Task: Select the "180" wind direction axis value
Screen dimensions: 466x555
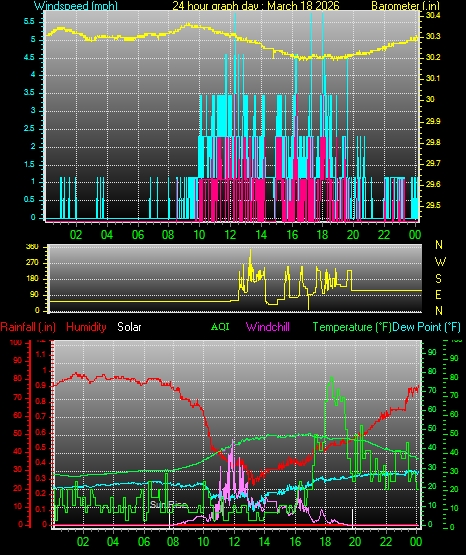Action: [32, 279]
